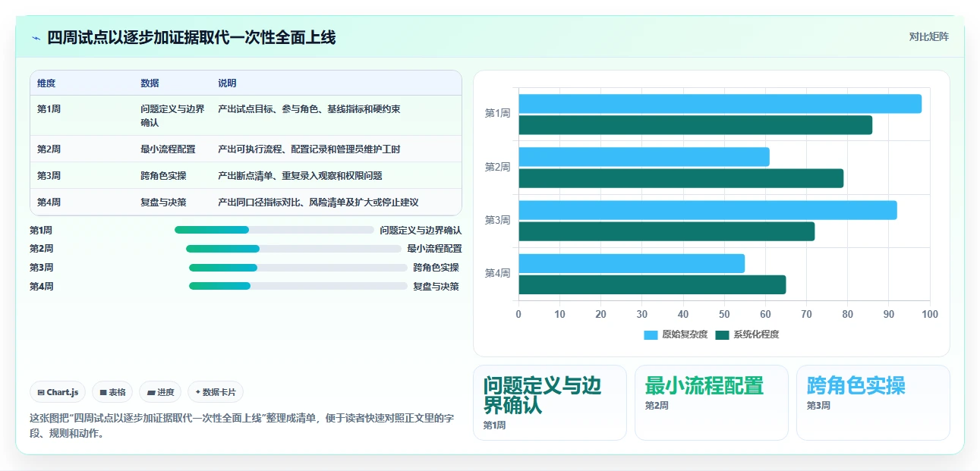Screen dimensions: 980x471
Task: Click the Chart.js tag
Action: coord(58,392)
